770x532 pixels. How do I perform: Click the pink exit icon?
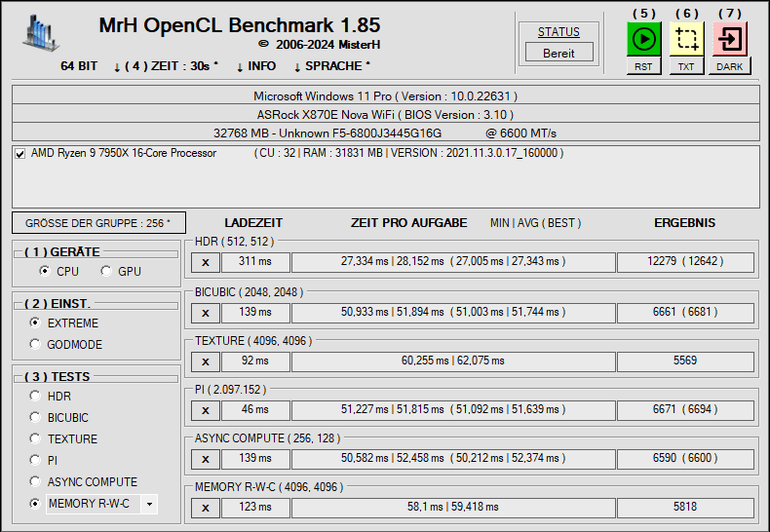730,39
